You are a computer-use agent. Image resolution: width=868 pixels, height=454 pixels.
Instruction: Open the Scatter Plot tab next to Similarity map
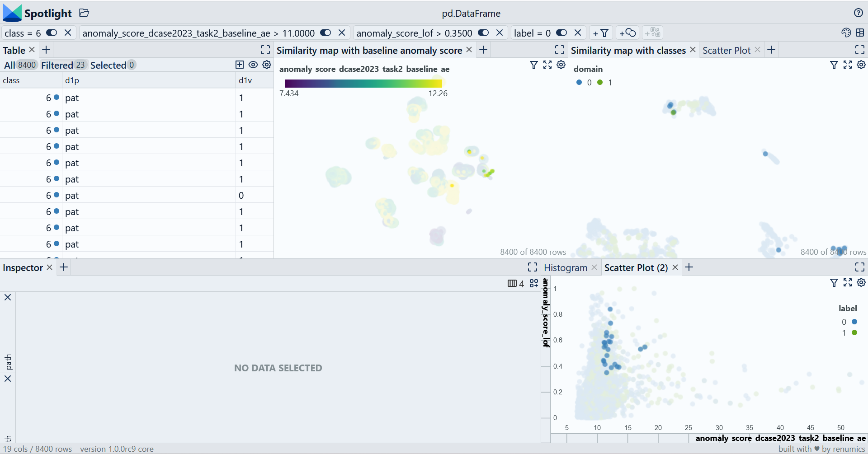click(726, 50)
